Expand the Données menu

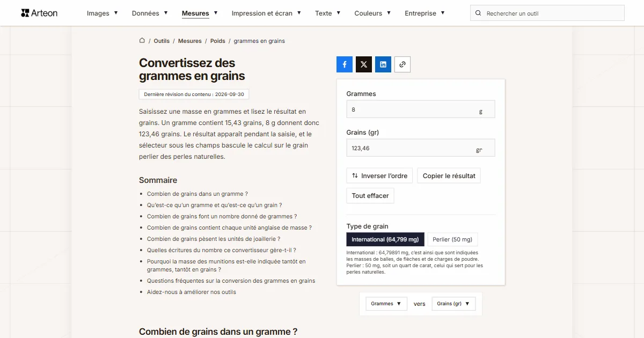(x=150, y=13)
